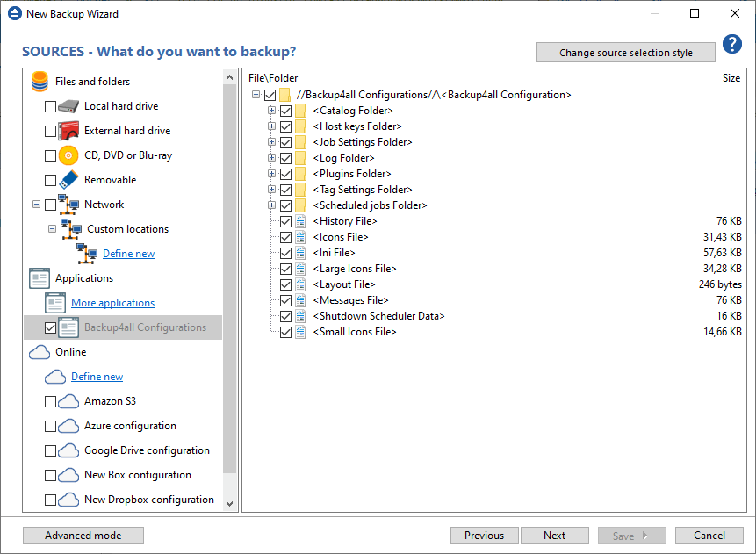Image resolution: width=756 pixels, height=554 pixels.
Task: Check the CD, DVD or Blu-ray checkbox
Action: click(50, 155)
